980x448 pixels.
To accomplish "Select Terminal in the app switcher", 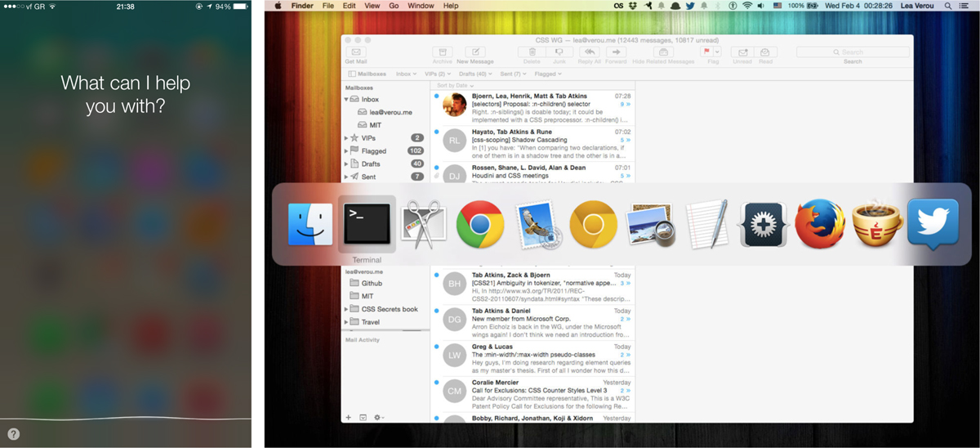I will pyautogui.click(x=367, y=224).
